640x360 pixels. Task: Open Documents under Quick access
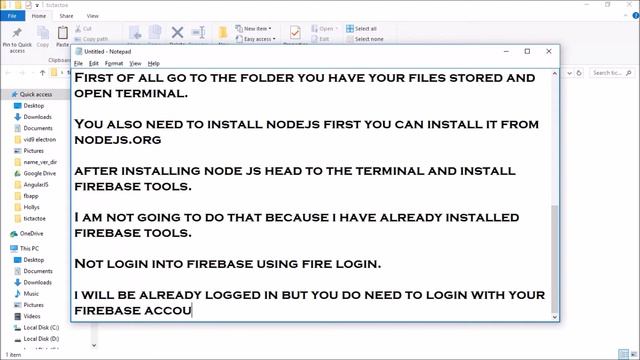pyautogui.click(x=38, y=128)
